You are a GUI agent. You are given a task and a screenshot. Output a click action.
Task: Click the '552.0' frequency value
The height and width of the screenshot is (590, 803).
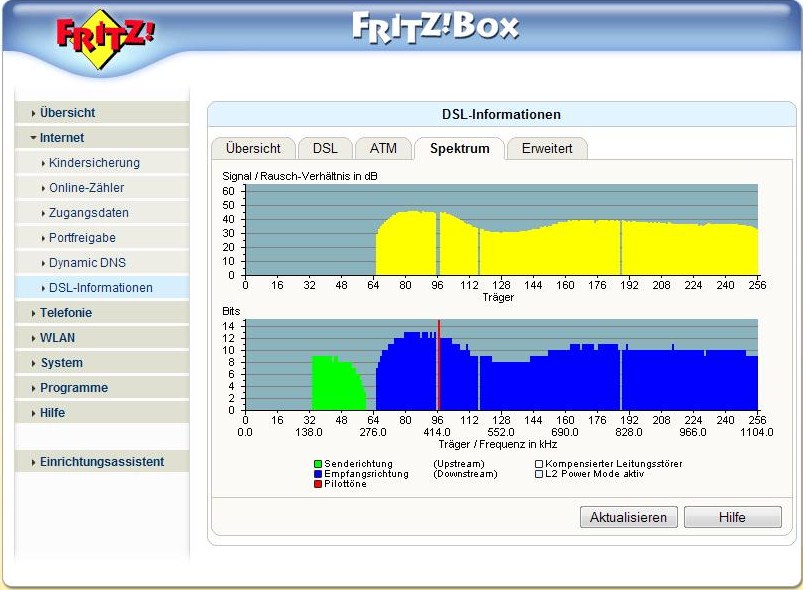tap(501, 432)
